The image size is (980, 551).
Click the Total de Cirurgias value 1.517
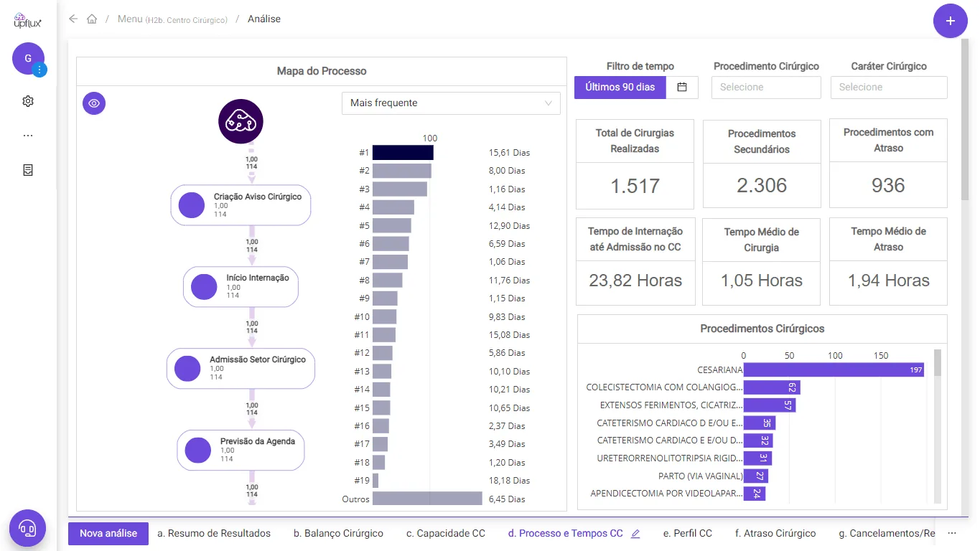(x=635, y=187)
